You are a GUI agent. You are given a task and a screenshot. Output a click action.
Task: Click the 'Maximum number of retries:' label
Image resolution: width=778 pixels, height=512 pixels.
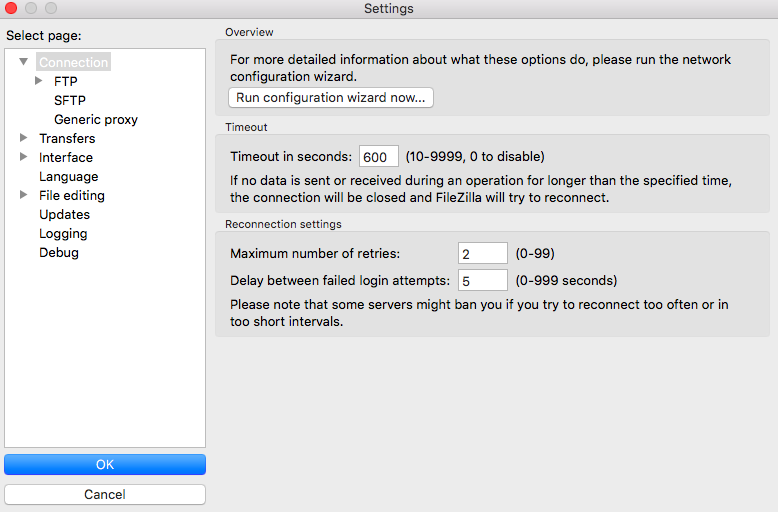(315, 254)
